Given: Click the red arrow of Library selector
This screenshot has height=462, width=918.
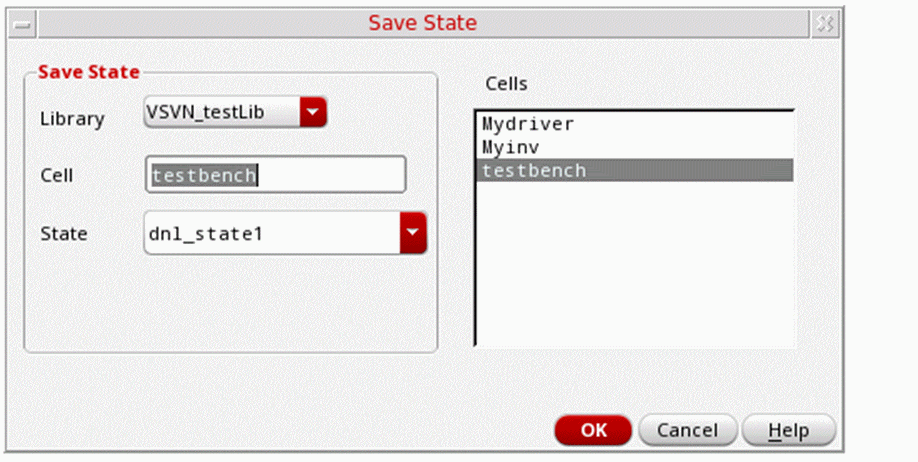Looking at the screenshot, I should (314, 113).
